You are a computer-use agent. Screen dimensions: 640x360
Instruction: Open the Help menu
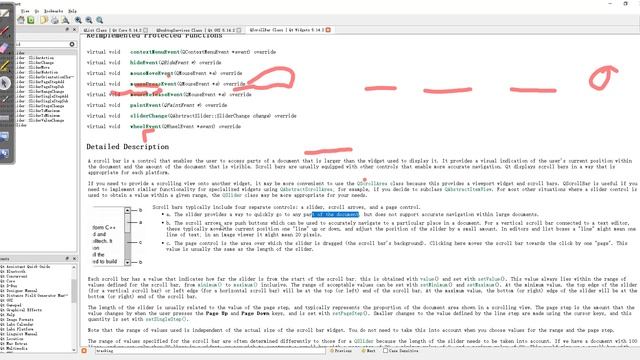pyautogui.click(x=72, y=11)
